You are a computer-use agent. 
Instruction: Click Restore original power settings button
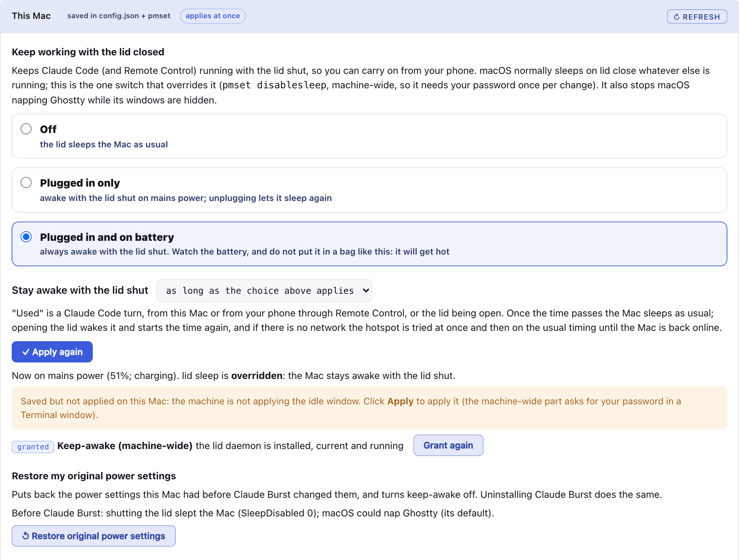pos(94,536)
